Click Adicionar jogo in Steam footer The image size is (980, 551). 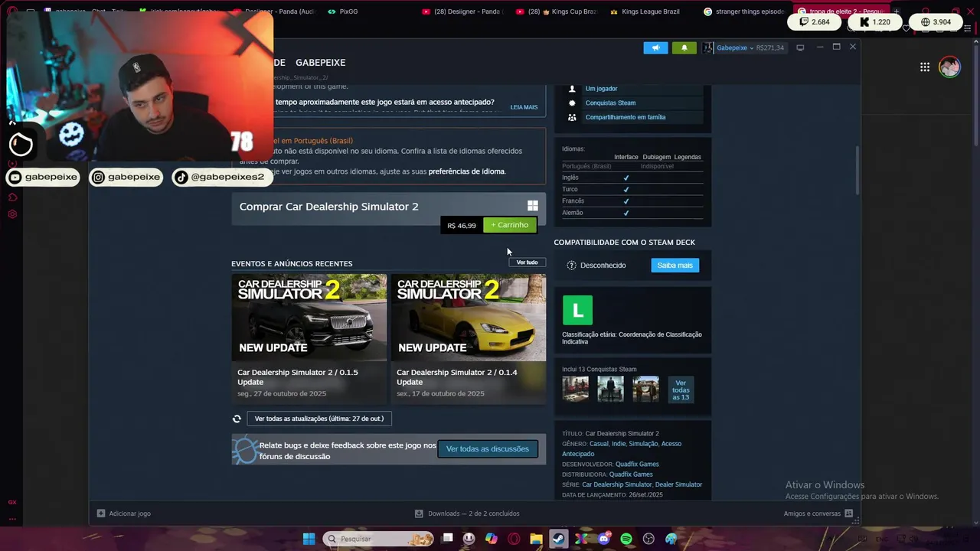click(x=124, y=514)
